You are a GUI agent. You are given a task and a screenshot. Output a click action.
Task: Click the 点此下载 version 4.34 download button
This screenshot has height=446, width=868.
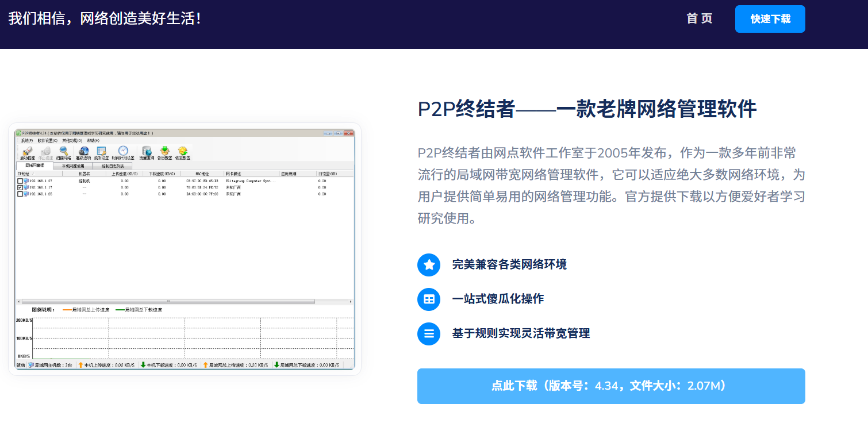(611, 386)
